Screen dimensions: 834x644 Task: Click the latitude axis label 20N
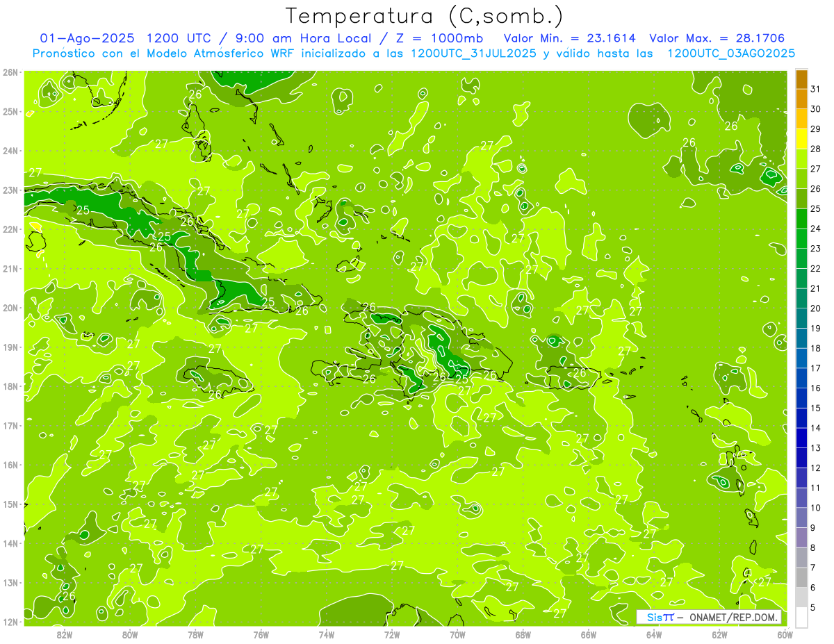[x=10, y=308]
